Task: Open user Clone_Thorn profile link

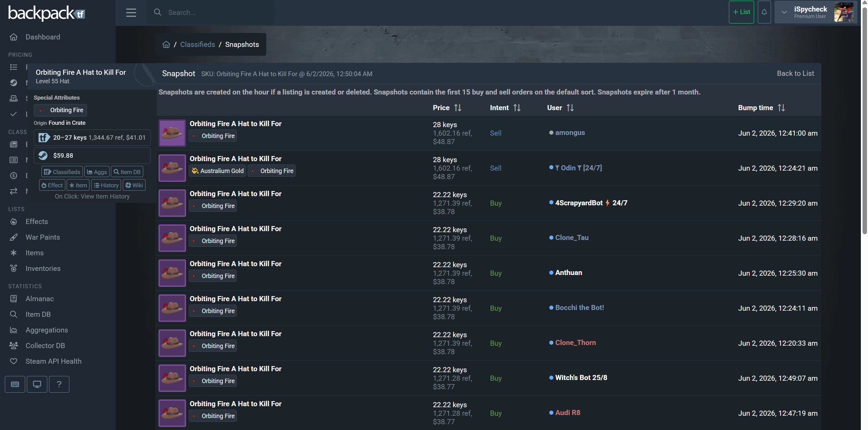Action: tap(575, 343)
